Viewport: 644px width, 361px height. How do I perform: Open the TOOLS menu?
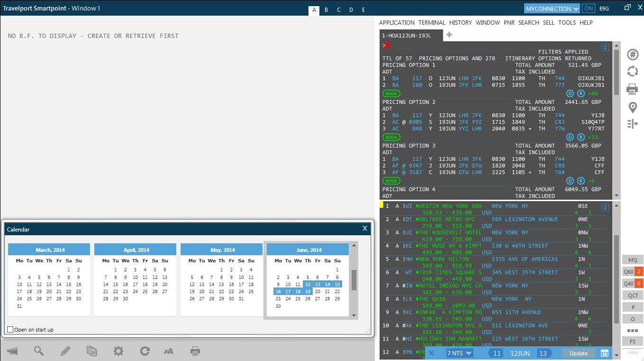[x=567, y=22]
